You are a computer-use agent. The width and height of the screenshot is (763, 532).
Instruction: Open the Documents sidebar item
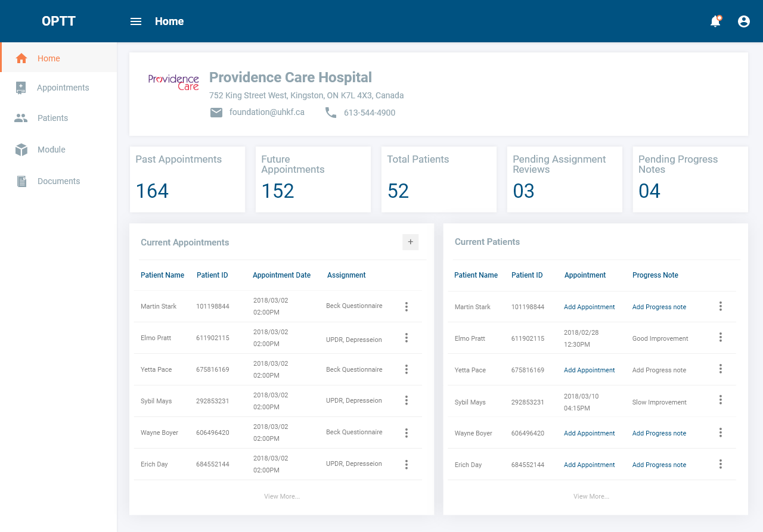pyautogui.click(x=58, y=181)
